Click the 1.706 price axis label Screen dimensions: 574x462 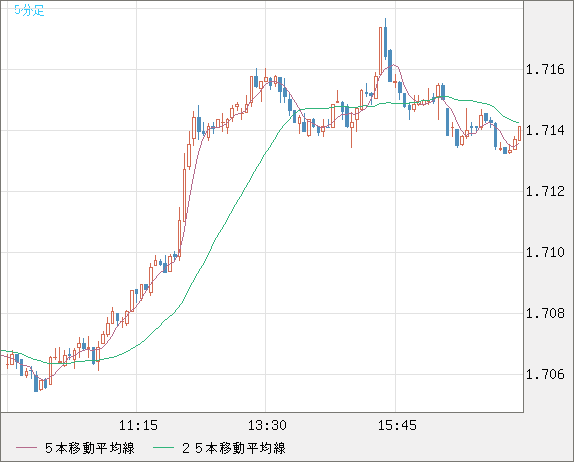pyautogui.click(x=545, y=374)
